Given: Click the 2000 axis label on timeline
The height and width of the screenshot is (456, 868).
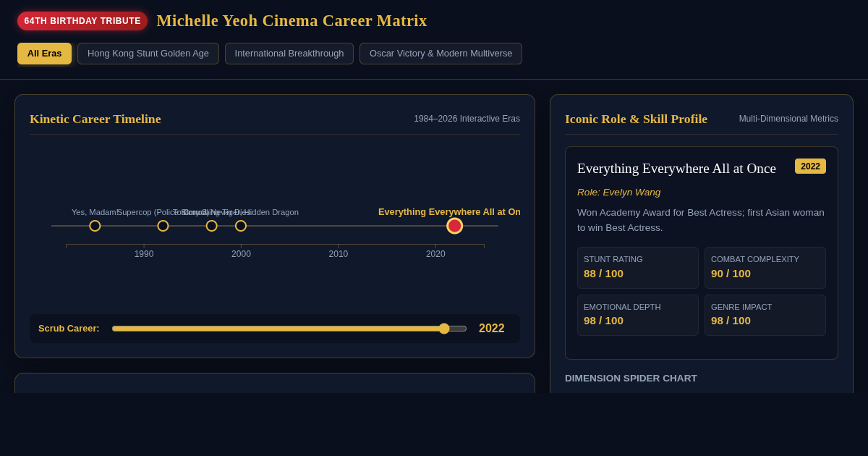Looking at the screenshot, I should 241,254.
